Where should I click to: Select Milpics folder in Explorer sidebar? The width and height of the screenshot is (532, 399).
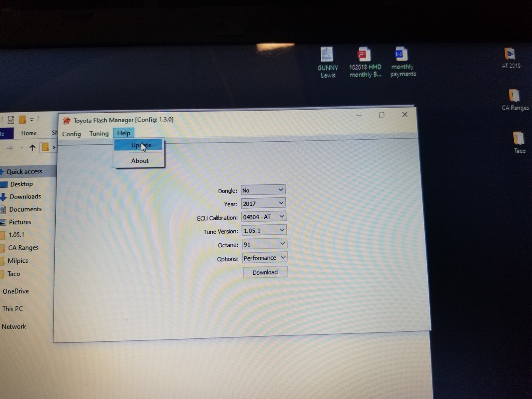coord(17,261)
